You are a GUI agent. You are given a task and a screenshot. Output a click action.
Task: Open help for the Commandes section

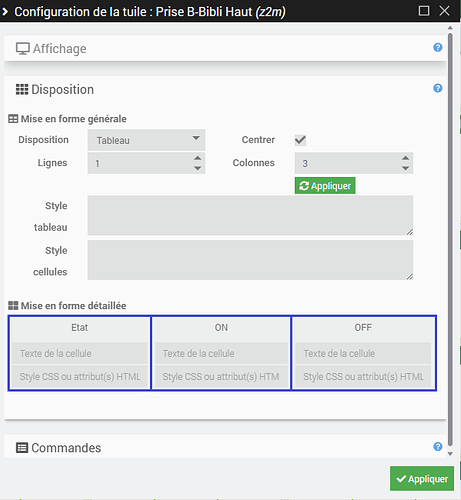[x=438, y=447]
